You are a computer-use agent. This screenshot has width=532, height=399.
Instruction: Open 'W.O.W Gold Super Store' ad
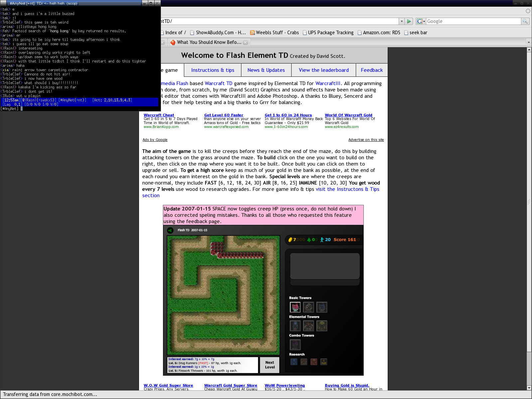168,385
